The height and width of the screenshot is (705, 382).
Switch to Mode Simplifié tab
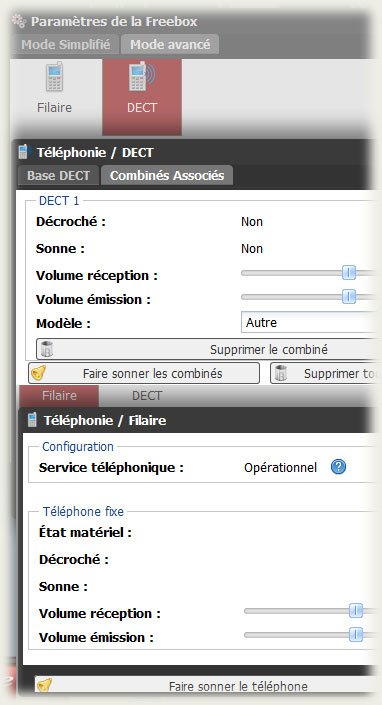pyautogui.click(x=66, y=45)
